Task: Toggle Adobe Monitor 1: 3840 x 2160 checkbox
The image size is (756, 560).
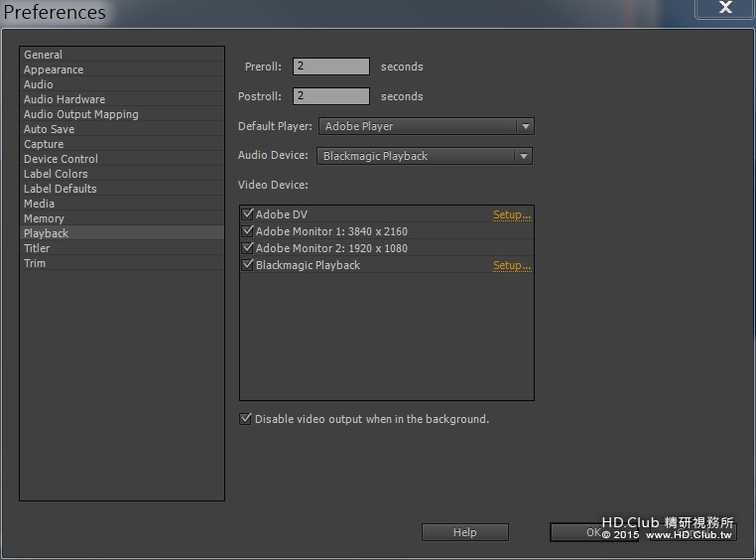Action: (x=247, y=231)
